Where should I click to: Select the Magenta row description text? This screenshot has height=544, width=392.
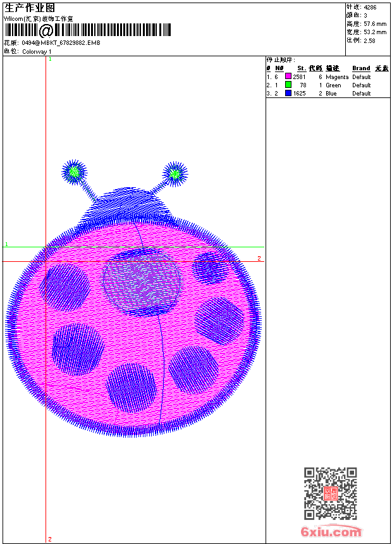(337, 77)
